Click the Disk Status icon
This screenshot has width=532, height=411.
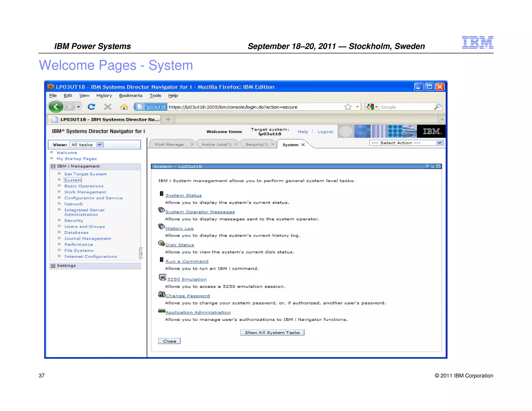(x=161, y=243)
